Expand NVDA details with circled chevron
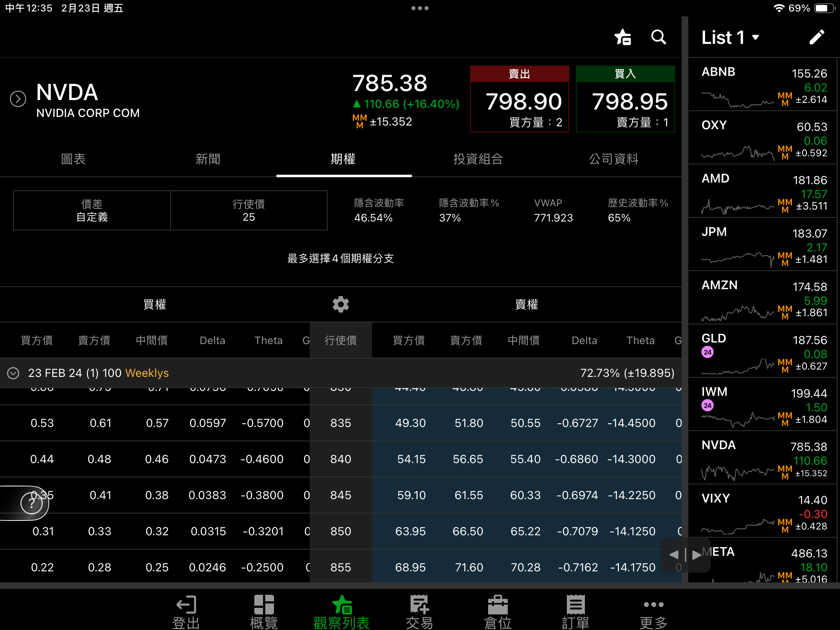840x630 pixels. tap(18, 99)
